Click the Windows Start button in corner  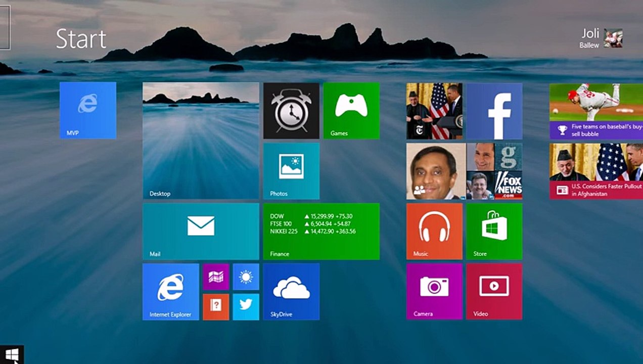click(12, 354)
